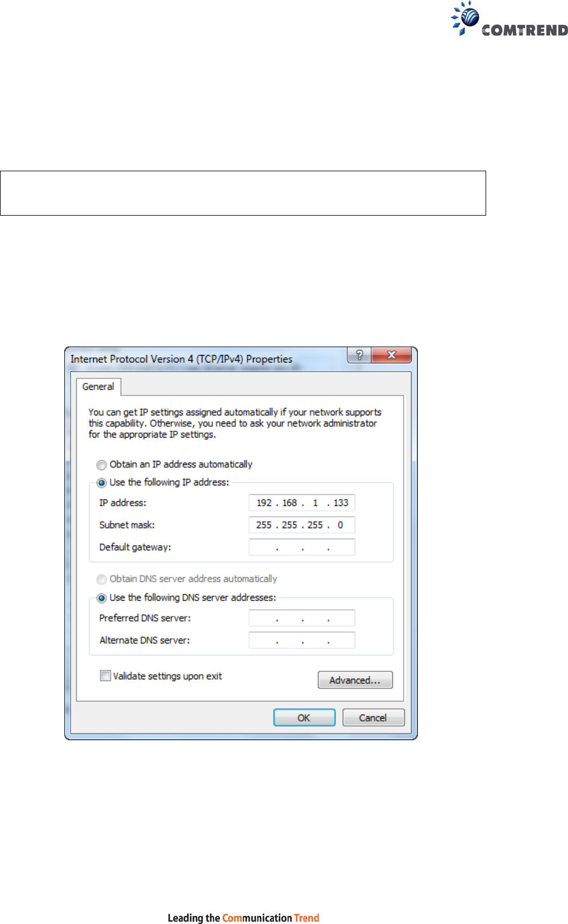
Task: Enable Validate settings upon exit checkbox
Action: (105, 676)
